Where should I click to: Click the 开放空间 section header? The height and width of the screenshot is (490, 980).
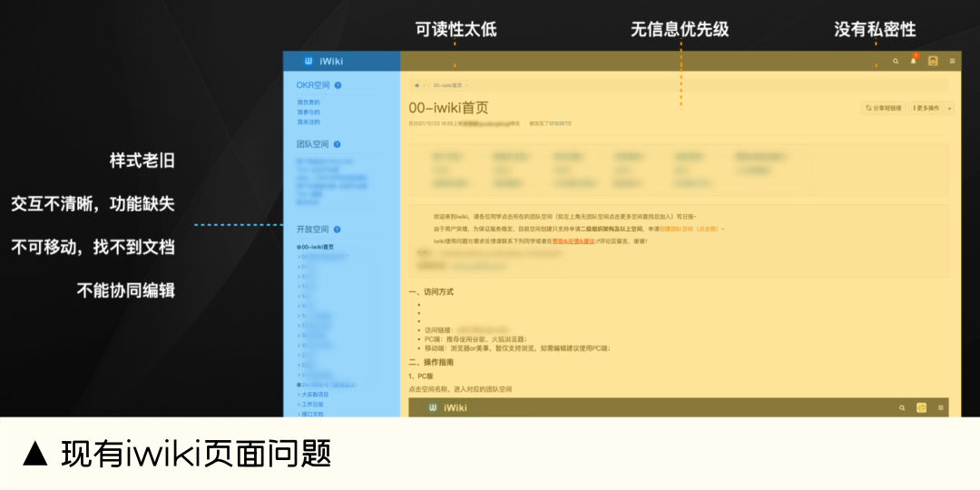click(312, 230)
